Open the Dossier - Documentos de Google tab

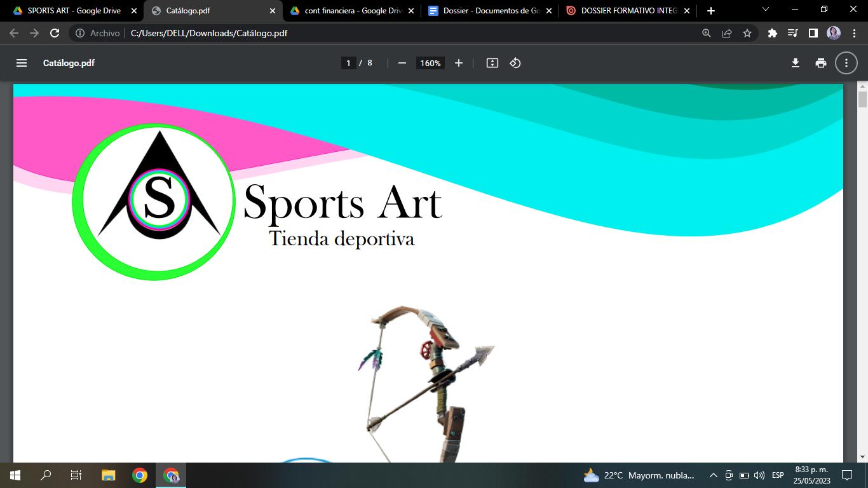click(x=490, y=11)
